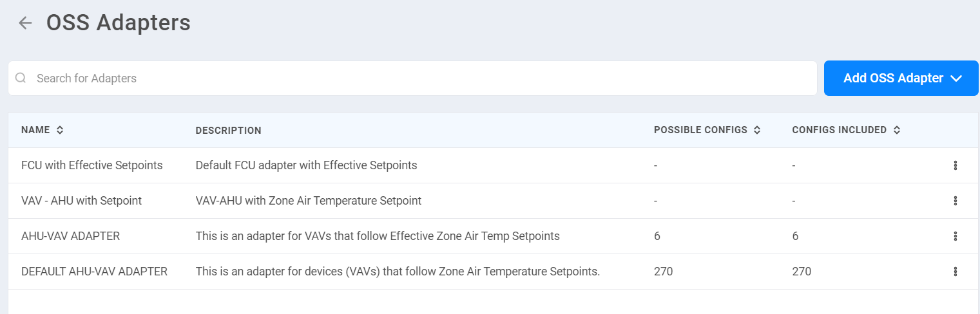Go back using the arrow beside OSS Adapters

[x=25, y=23]
